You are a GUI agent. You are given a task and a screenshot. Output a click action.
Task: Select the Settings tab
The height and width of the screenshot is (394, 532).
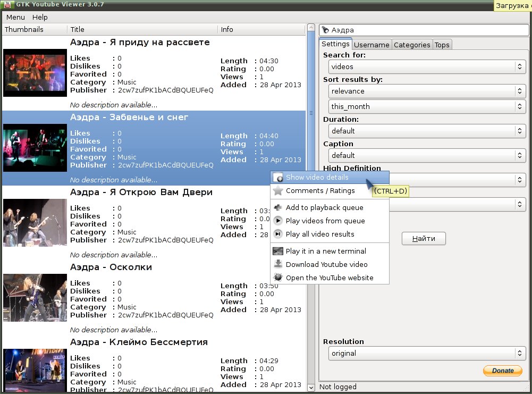tap(335, 44)
